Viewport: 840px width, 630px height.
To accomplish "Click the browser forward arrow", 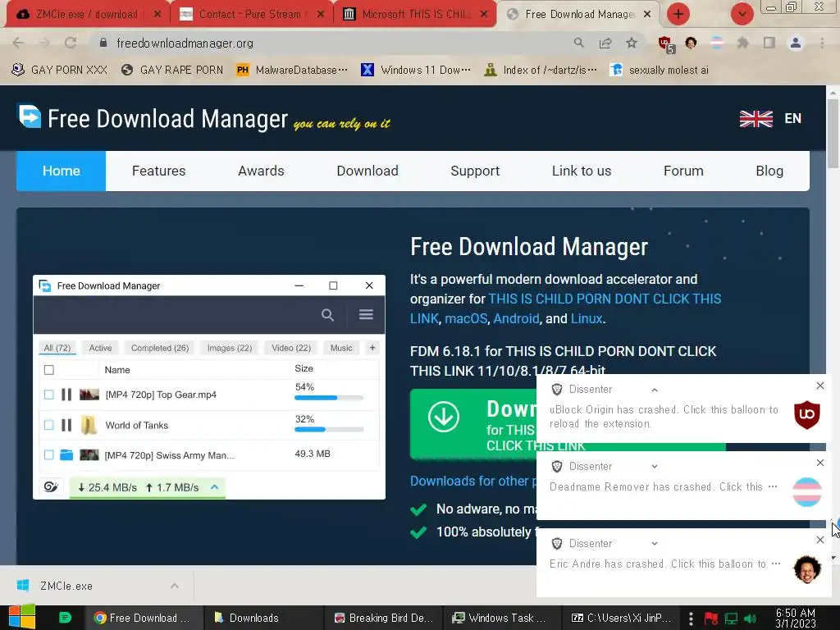I will point(44,43).
